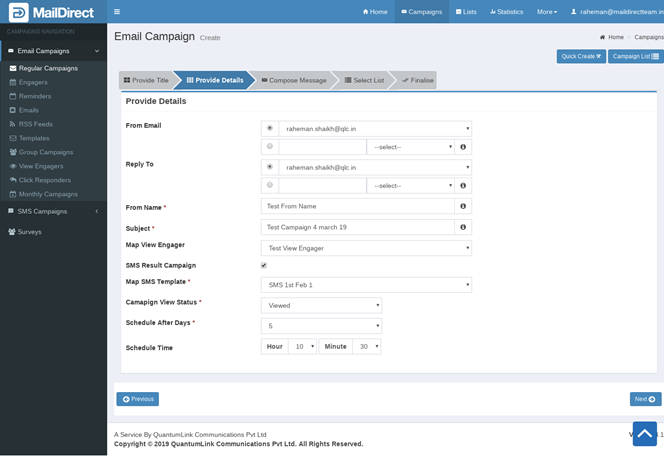
Task: Click the Quick Create button
Action: (580, 57)
